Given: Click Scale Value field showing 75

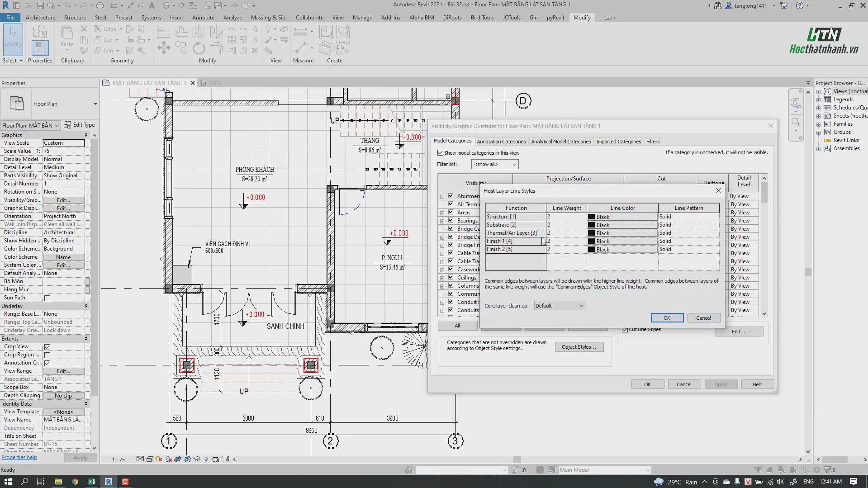Looking at the screenshot, I should tap(64, 151).
